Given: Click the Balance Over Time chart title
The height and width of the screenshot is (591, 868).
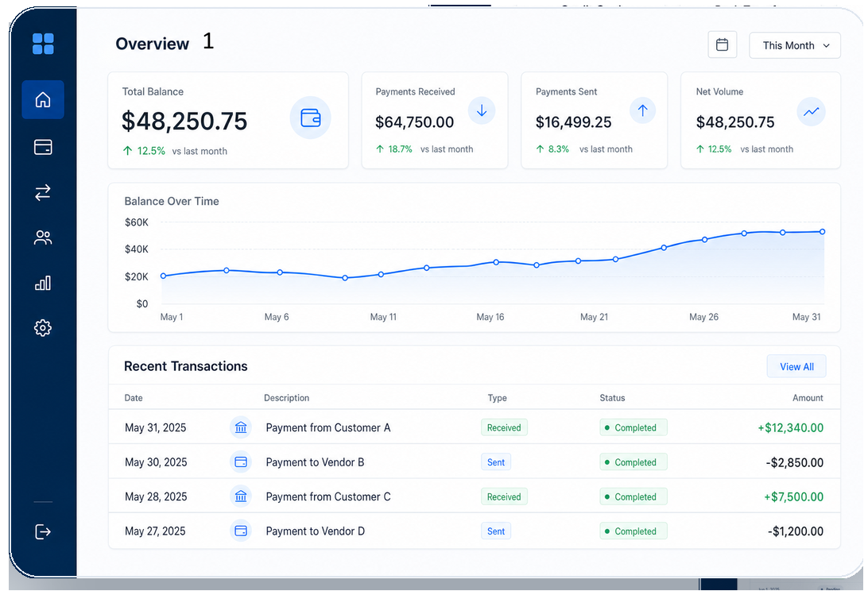Looking at the screenshot, I should 172,202.
